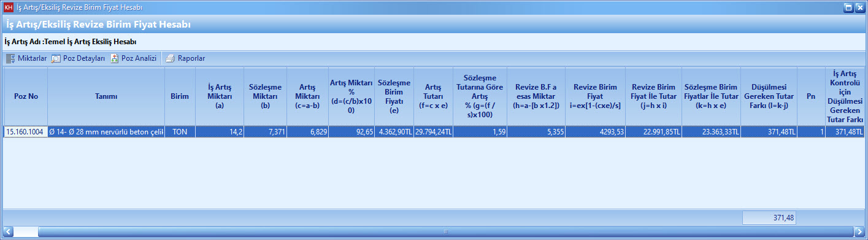Click the Sözleşme Birim Fiyatı value 4.362,90TL
The height and width of the screenshot is (240, 868).
[394, 132]
